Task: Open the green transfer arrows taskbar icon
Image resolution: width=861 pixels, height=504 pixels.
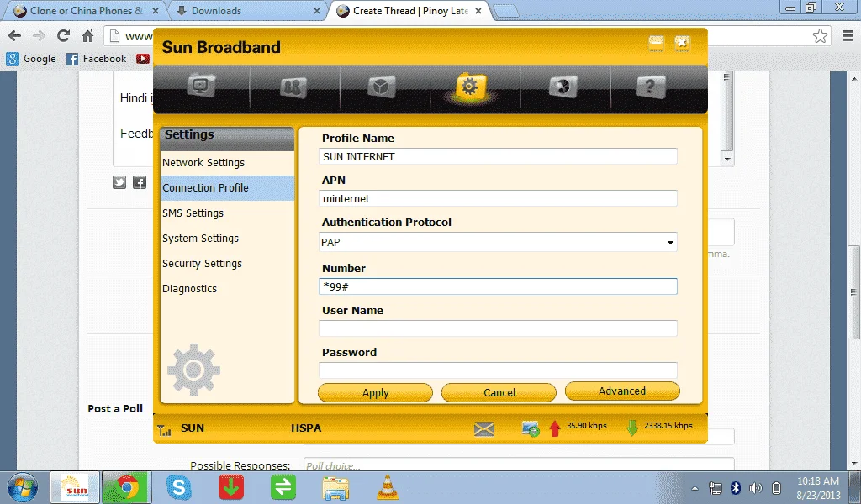Action: pos(283,487)
